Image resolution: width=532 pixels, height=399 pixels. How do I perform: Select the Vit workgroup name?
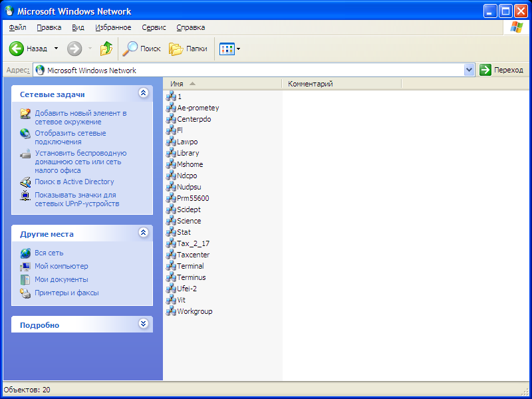pyautogui.click(x=181, y=301)
